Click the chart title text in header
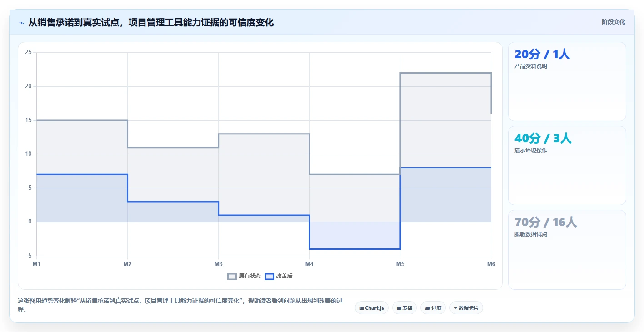644x332 pixels. click(x=151, y=22)
